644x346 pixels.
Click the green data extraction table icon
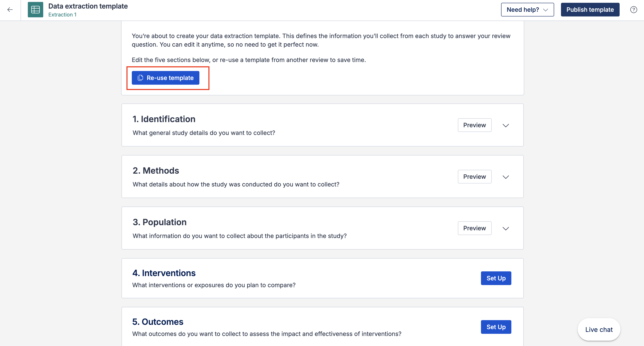[35, 10]
